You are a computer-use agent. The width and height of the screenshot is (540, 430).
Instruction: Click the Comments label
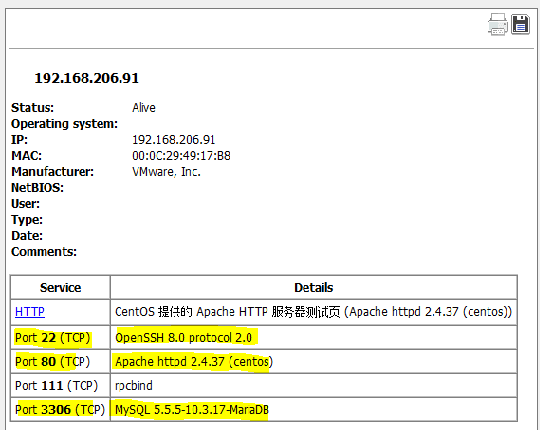[44, 252]
